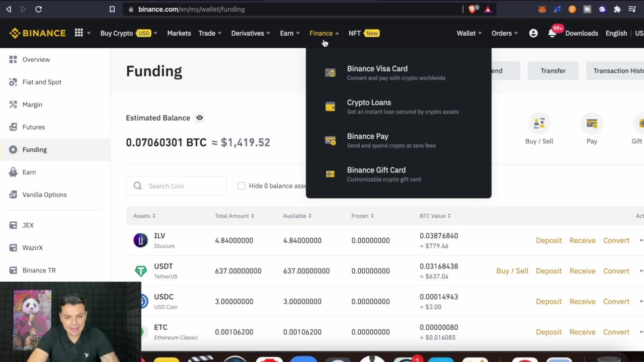This screenshot has height=362, width=644.
Task: Click the Search Coin input field
Action: tap(176, 186)
